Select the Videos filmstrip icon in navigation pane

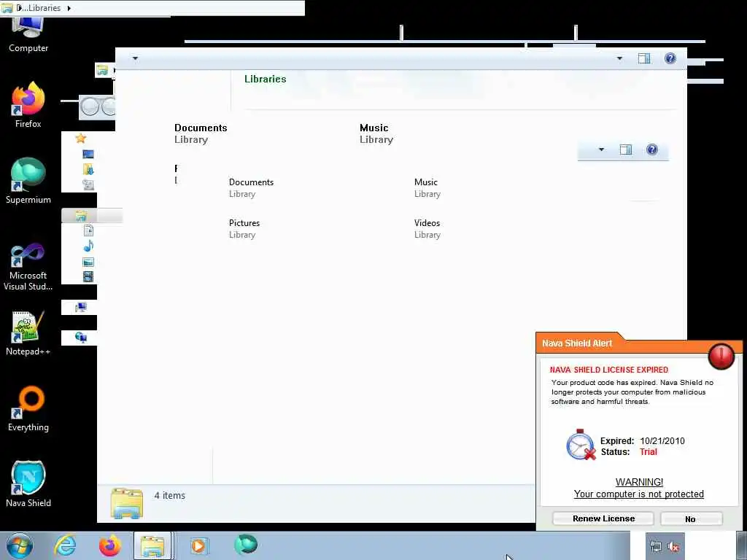pyautogui.click(x=88, y=276)
